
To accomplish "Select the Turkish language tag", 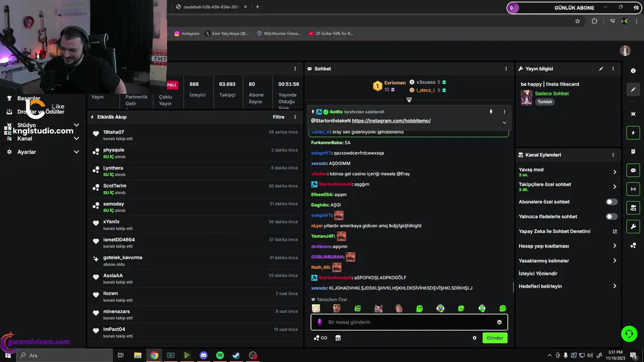I will [544, 102].
